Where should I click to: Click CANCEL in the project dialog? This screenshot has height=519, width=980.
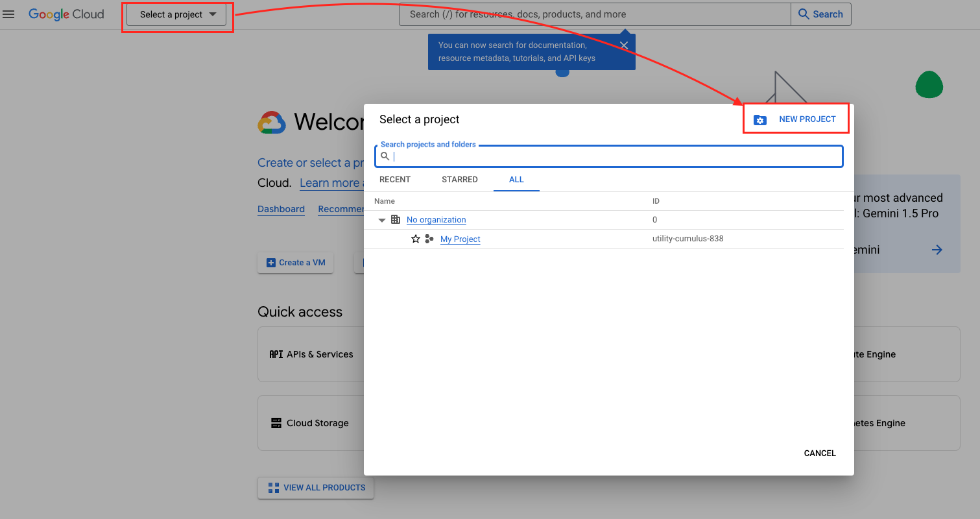point(820,453)
